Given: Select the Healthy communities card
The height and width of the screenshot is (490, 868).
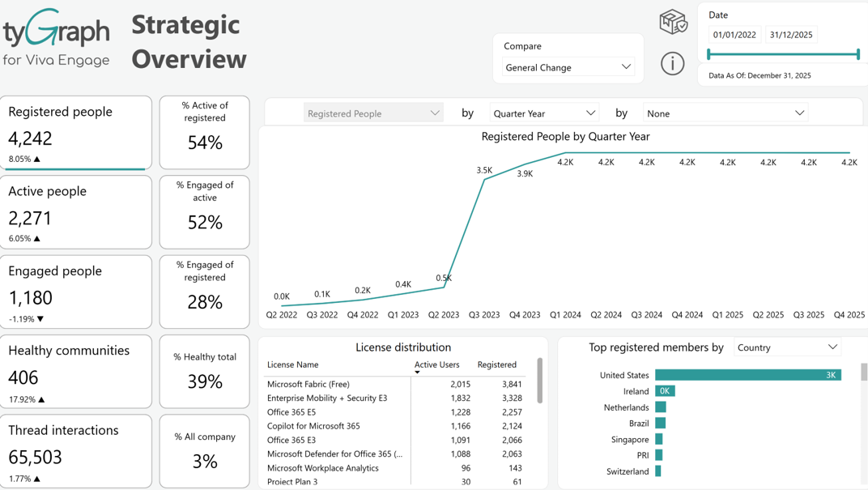Looking at the screenshot, I should point(76,372).
